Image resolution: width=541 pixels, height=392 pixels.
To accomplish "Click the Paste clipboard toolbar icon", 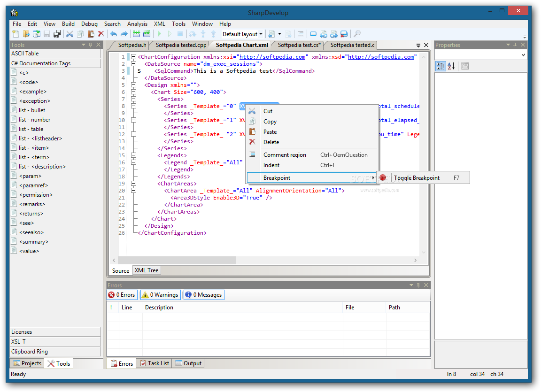I will point(91,34).
